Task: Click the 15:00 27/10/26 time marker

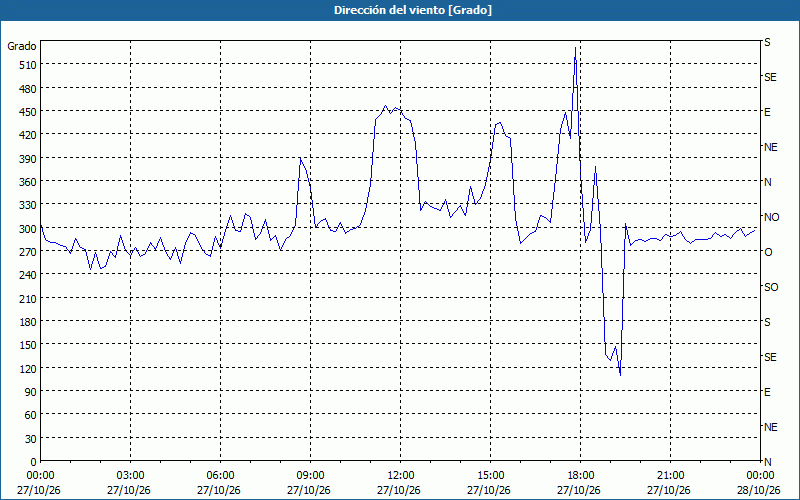Action: pos(490,483)
